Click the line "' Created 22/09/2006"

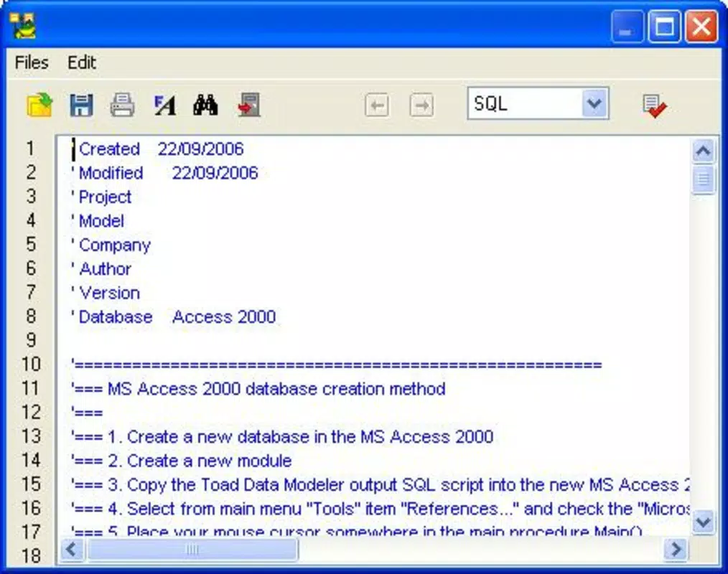[x=158, y=149]
